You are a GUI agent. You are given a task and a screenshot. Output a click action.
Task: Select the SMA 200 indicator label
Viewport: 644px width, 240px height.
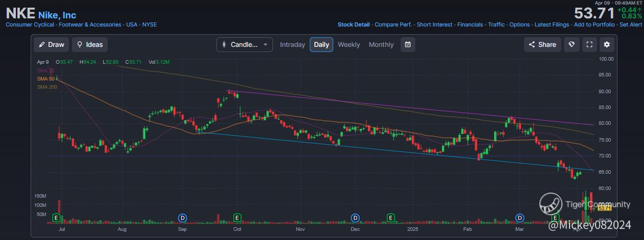point(47,87)
